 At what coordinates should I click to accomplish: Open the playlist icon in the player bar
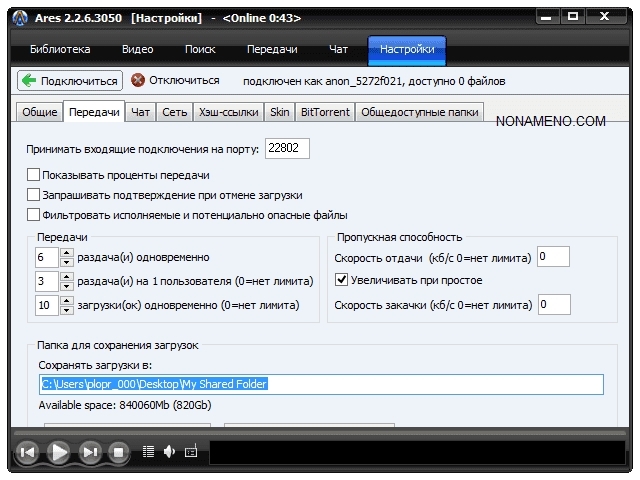149,452
